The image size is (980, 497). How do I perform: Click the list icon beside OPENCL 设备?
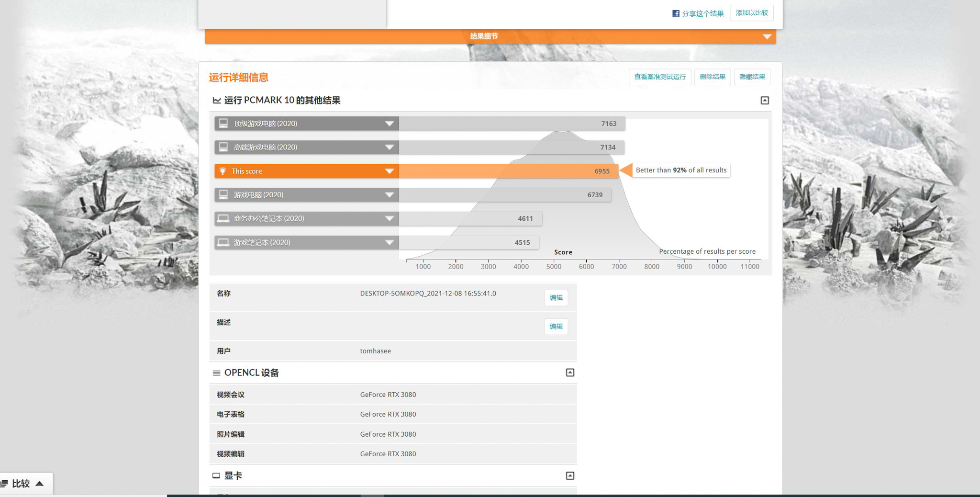click(x=216, y=373)
